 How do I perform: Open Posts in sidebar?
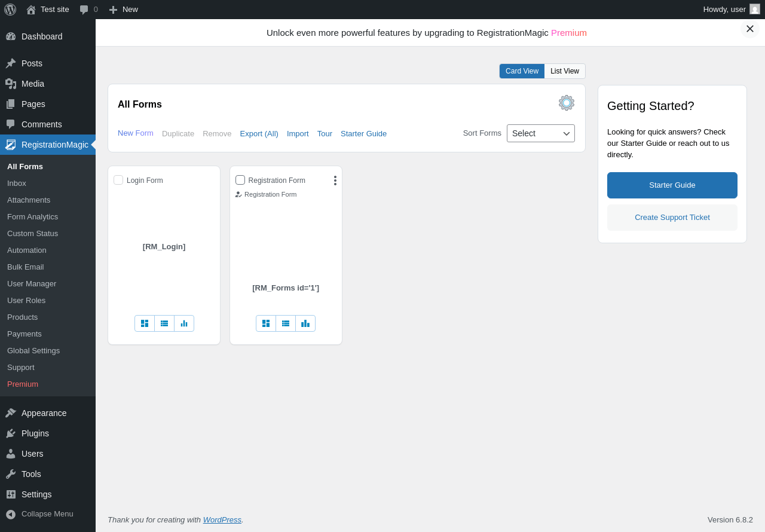tap(48, 63)
